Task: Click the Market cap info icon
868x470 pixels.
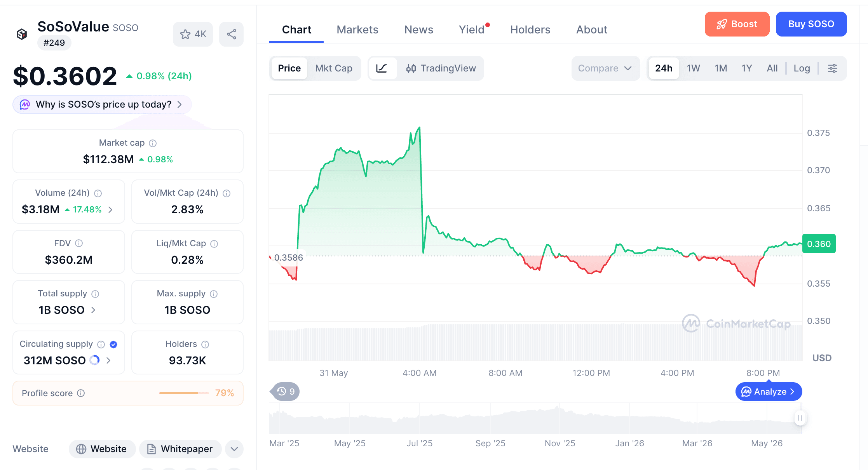Action: (153, 143)
